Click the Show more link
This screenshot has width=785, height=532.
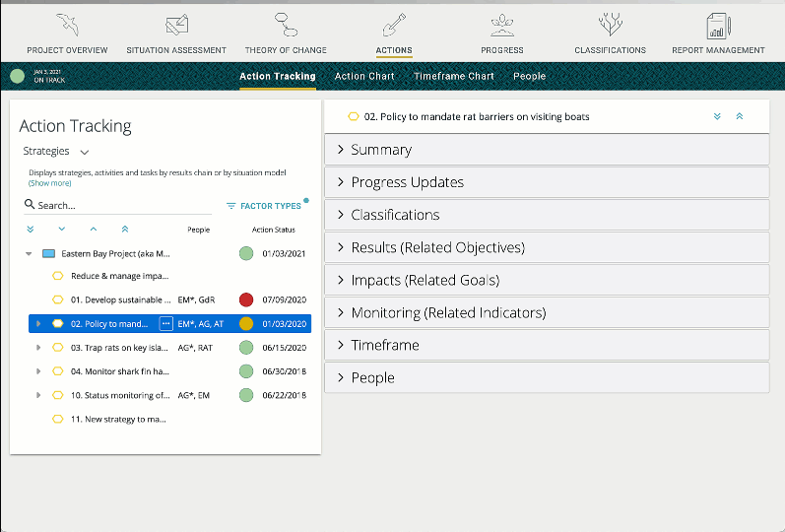pos(49,183)
